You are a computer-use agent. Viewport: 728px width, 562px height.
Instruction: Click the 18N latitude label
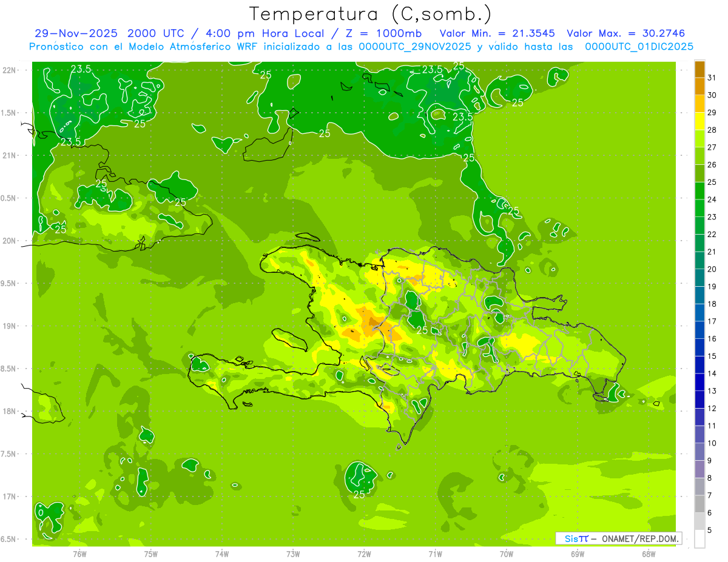tap(9, 412)
